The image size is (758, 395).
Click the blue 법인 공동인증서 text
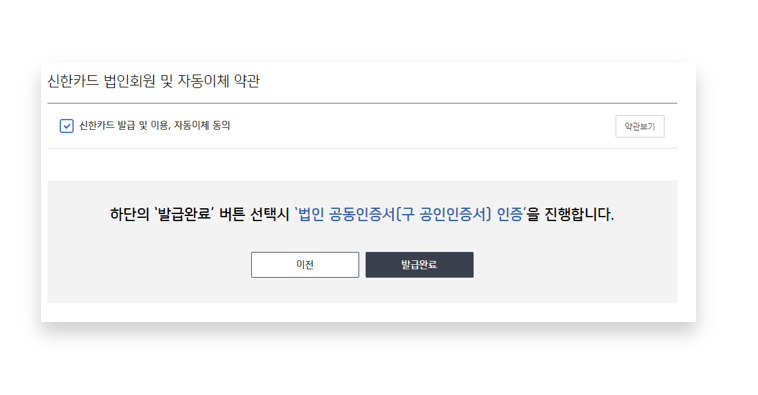click(345, 214)
